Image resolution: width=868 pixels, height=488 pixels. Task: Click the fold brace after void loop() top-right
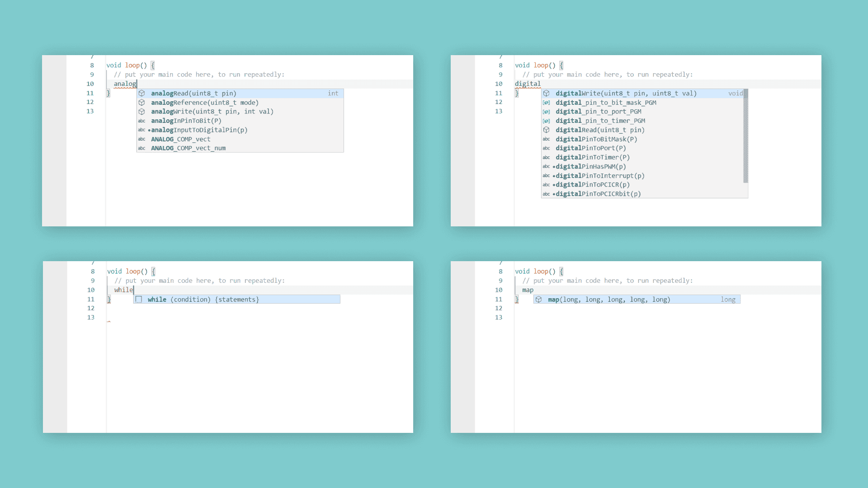point(561,65)
